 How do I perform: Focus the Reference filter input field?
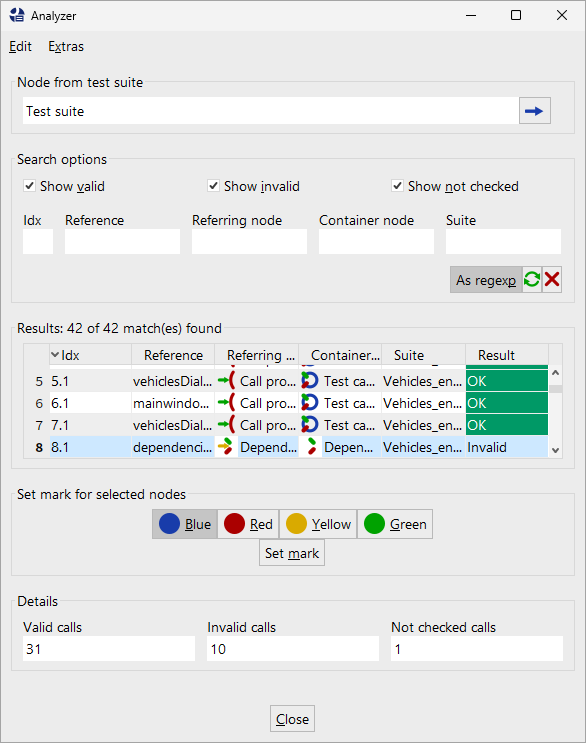pos(122,241)
